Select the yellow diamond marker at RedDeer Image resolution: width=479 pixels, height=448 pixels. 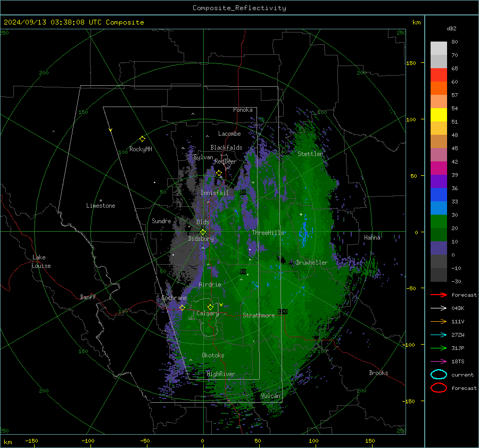pyautogui.click(x=219, y=173)
